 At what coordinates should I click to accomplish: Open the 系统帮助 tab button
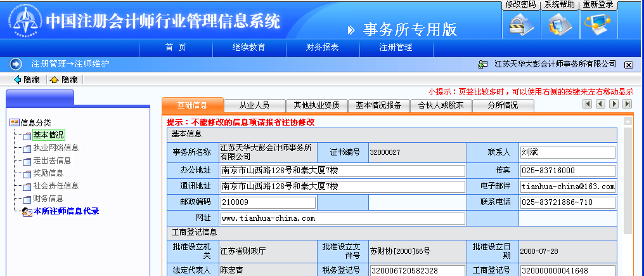click(560, 4)
